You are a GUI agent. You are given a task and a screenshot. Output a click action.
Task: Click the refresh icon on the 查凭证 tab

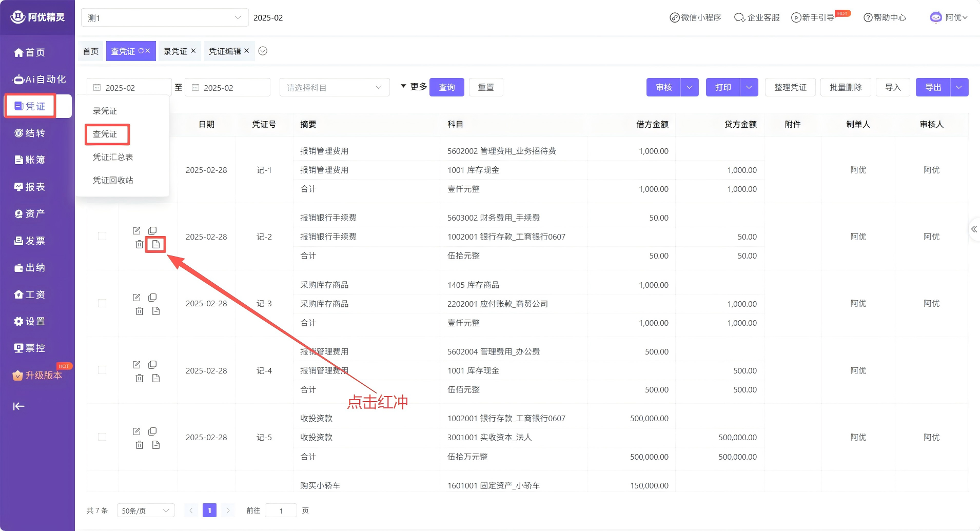141,51
